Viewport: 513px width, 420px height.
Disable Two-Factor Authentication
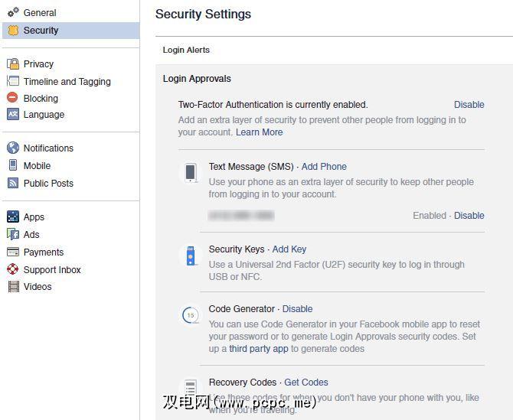tap(469, 105)
